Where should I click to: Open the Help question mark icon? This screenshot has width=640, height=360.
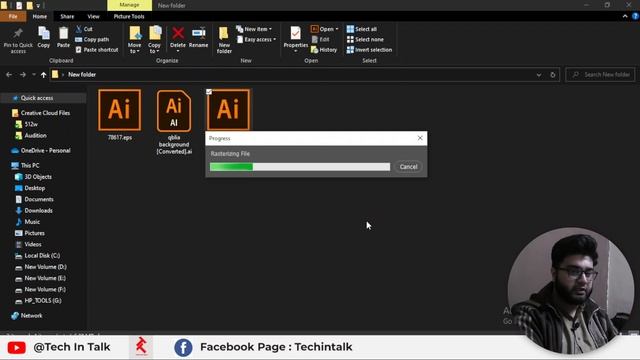(635, 16)
